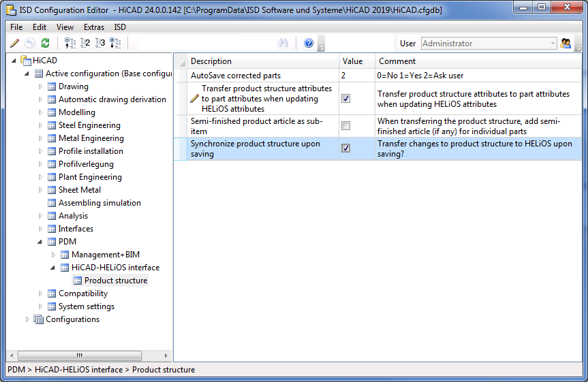Expand the Metal Engineering node
Screen dimensions: 588x382
40,138
